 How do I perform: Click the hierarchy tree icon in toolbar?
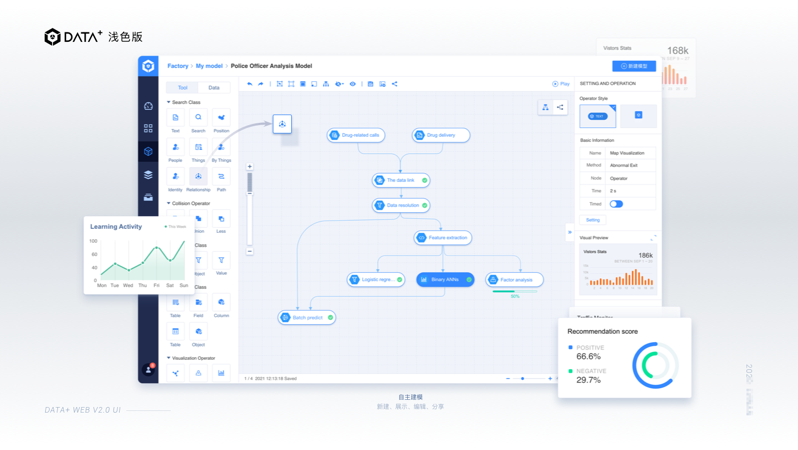point(326,84)
